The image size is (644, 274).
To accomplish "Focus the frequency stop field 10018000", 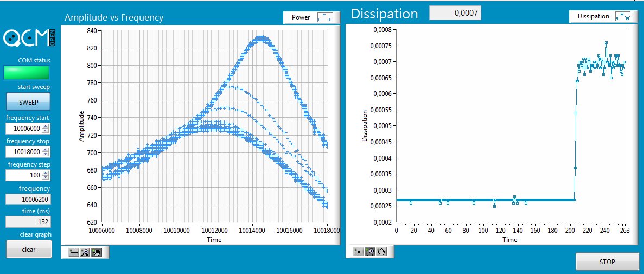I will tap(24, 152).
